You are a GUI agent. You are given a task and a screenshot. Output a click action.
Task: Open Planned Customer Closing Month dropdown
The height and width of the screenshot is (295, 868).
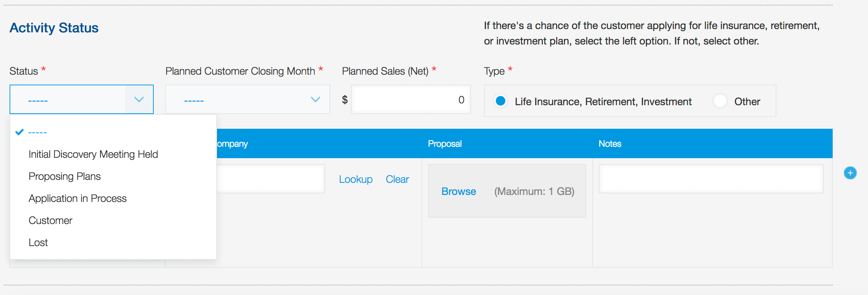point(248,99)
